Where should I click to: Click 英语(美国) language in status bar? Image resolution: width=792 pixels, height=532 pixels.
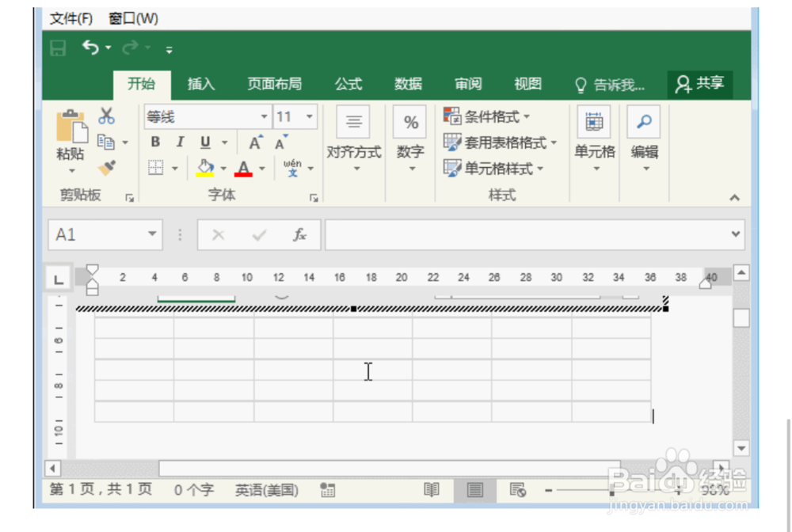(x=267, y=489)
